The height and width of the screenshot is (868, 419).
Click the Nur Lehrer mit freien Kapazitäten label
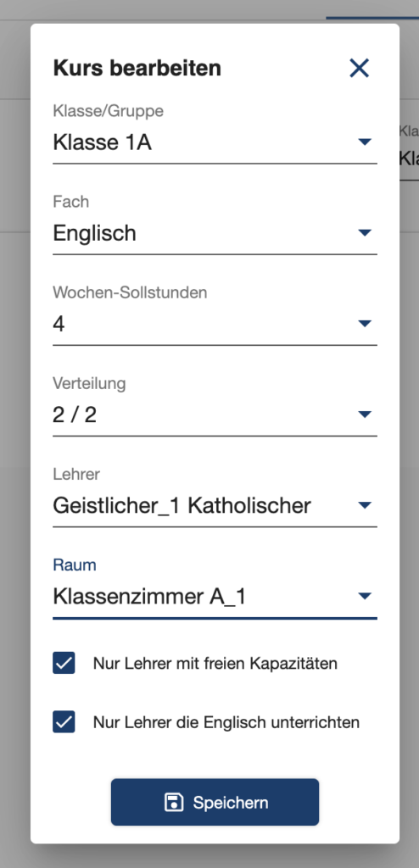click(215, 663)
